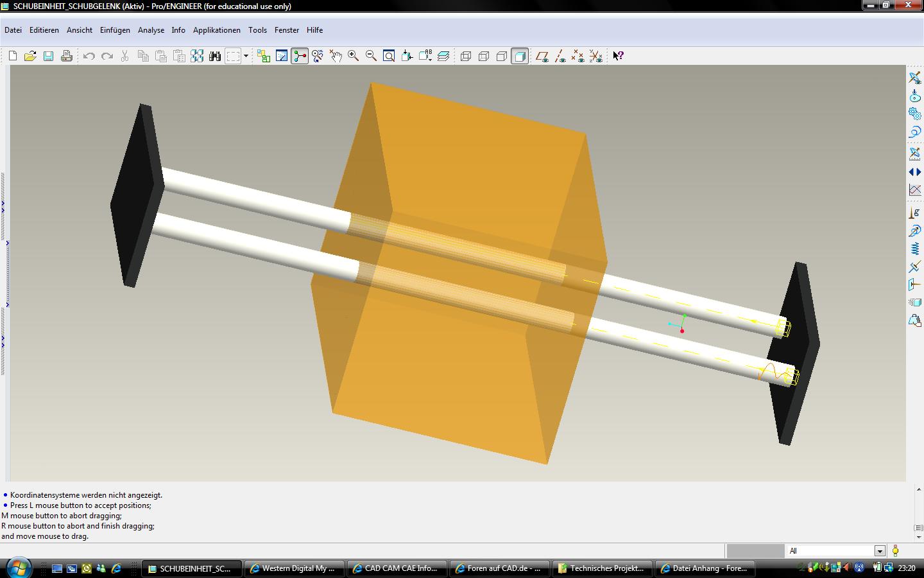
Task: Open the initial conditions cube icon
Action: point(915,302)
